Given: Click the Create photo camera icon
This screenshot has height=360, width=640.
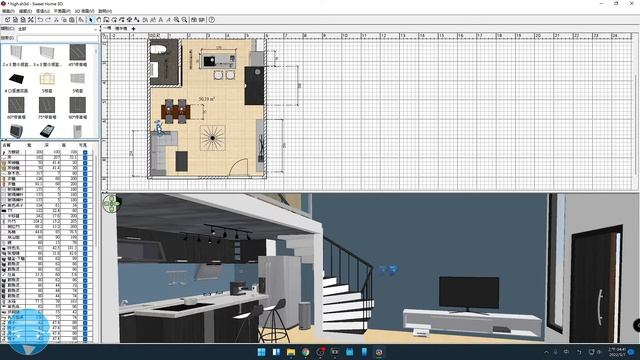Looking at the screenshot, I should [x=194, y=20].
